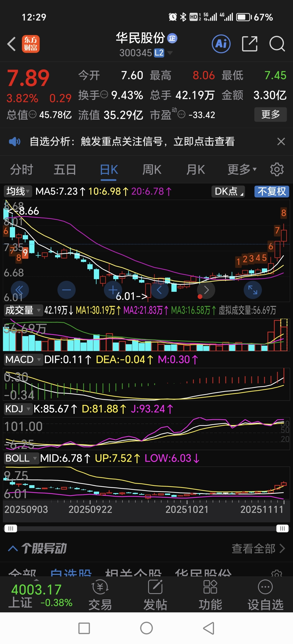The width and height of the screenshot is (293, 644).
Task: Open chart settings gear icon
Action: (277, 169)
